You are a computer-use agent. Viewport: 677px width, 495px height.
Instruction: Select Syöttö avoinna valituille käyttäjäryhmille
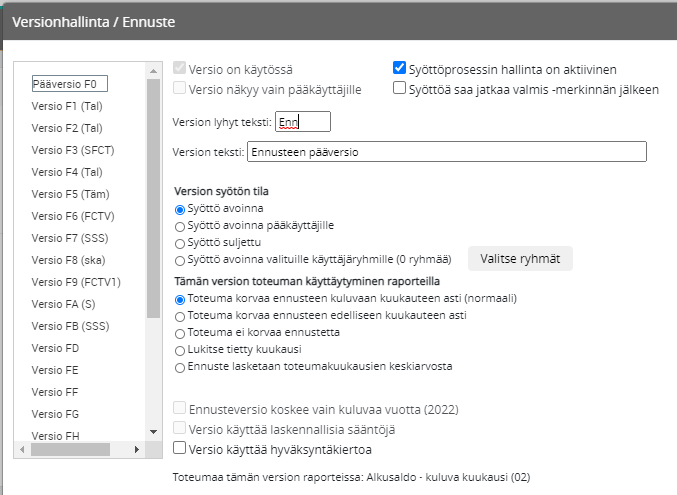point(180,259)
